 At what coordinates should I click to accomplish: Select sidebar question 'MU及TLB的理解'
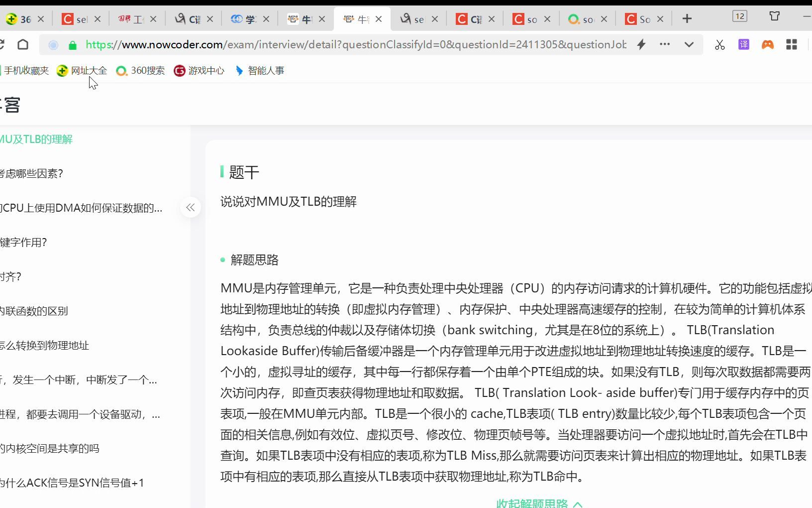[36, 139]
